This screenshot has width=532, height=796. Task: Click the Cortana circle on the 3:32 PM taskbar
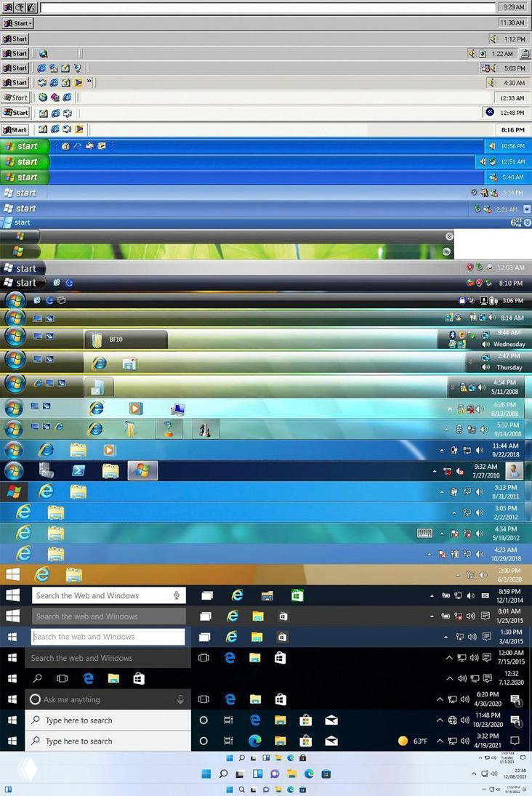203,741
